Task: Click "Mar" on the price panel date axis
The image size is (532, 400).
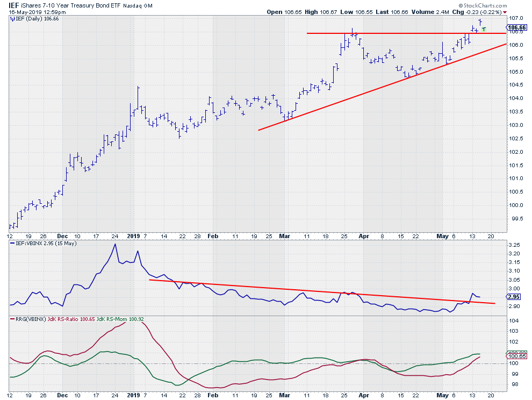Action: tap(284, 237)
